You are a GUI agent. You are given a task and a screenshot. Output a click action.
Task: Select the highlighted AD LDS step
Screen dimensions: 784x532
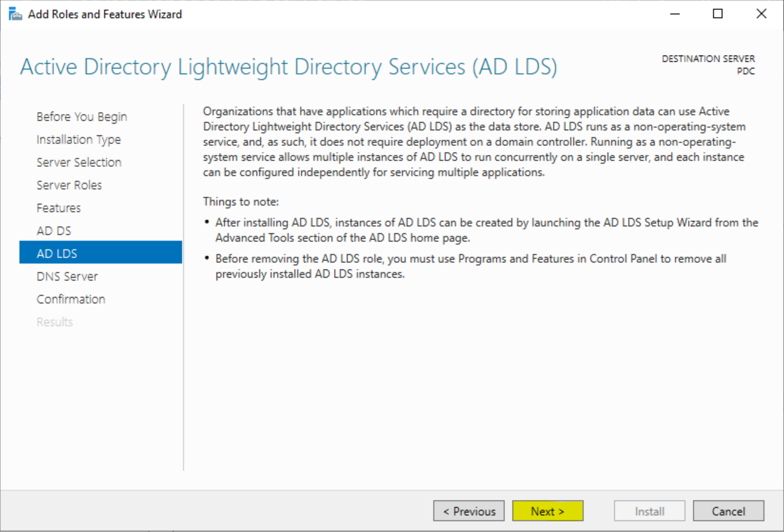pos(100,252)
